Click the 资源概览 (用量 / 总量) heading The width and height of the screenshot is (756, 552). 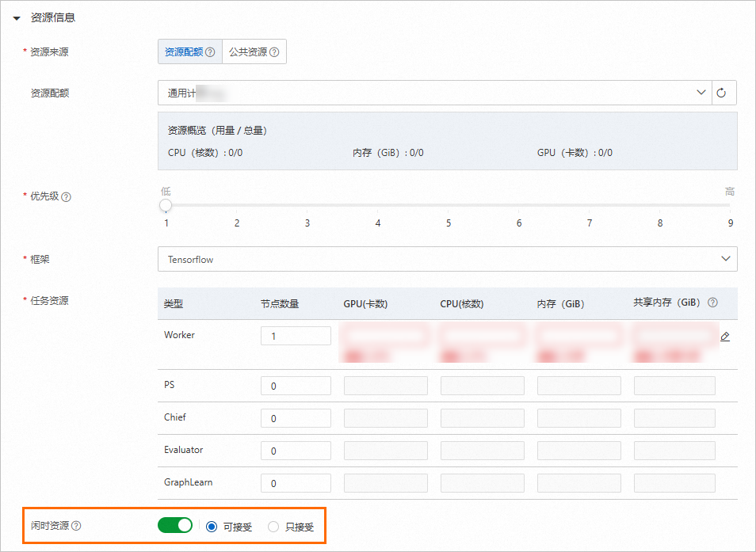click(x=217, y=131)
